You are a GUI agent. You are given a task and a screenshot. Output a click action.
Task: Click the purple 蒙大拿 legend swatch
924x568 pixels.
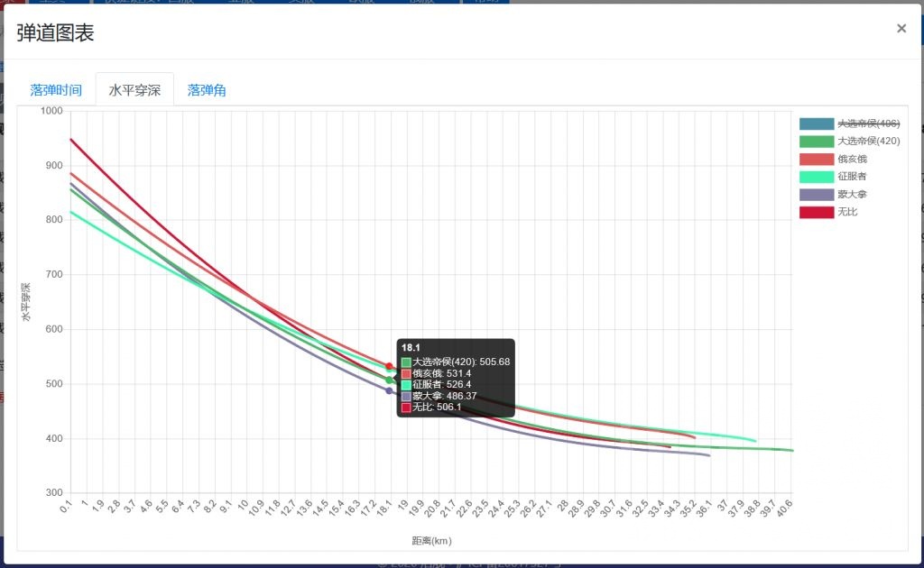[x=816, y=194]
